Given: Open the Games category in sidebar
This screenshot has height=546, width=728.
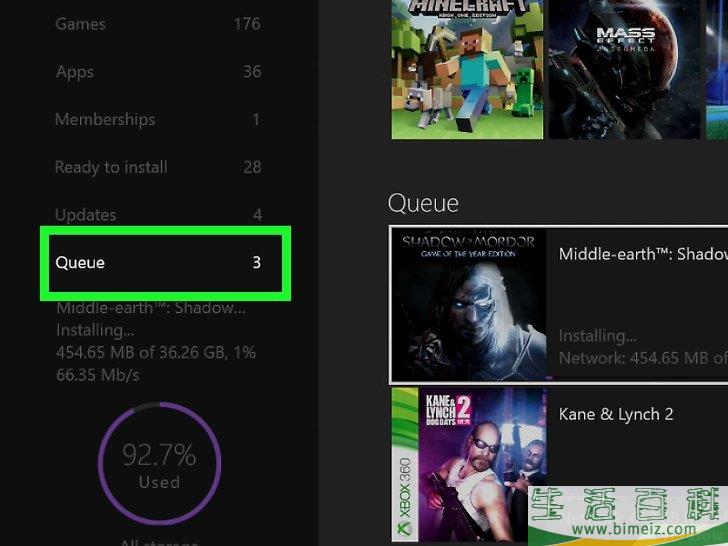Looking at the screenshot, I should 158,24.
